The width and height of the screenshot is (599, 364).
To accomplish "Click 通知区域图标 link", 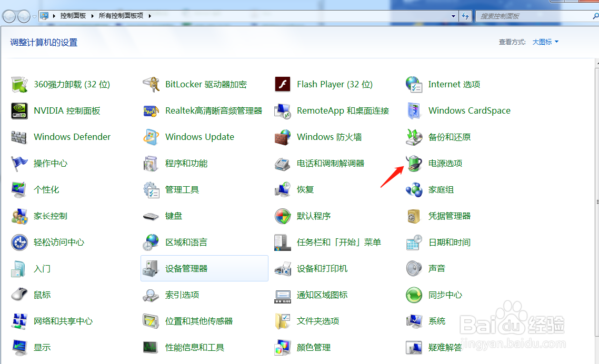I will pyautogui.click(x=322, y=295).
